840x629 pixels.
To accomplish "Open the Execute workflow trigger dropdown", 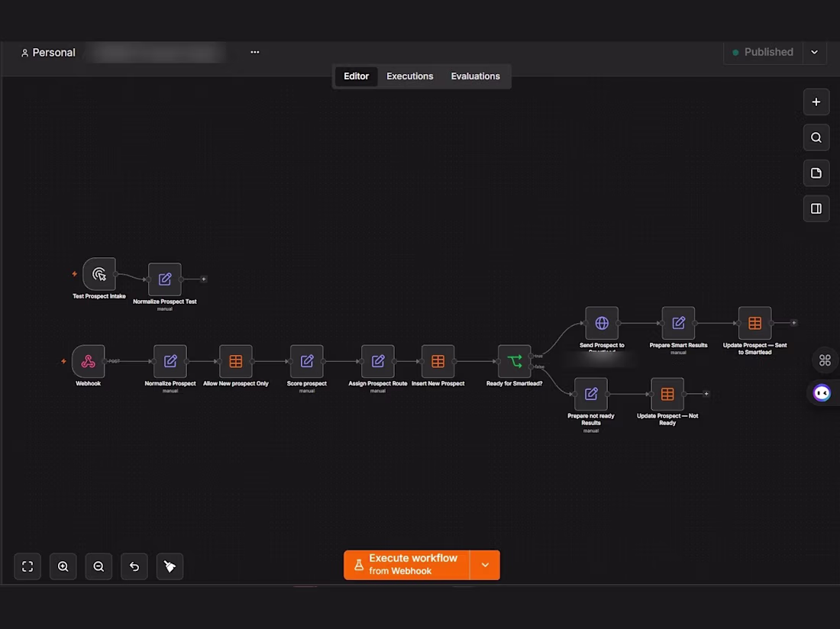I will click(x=485, y=565).
